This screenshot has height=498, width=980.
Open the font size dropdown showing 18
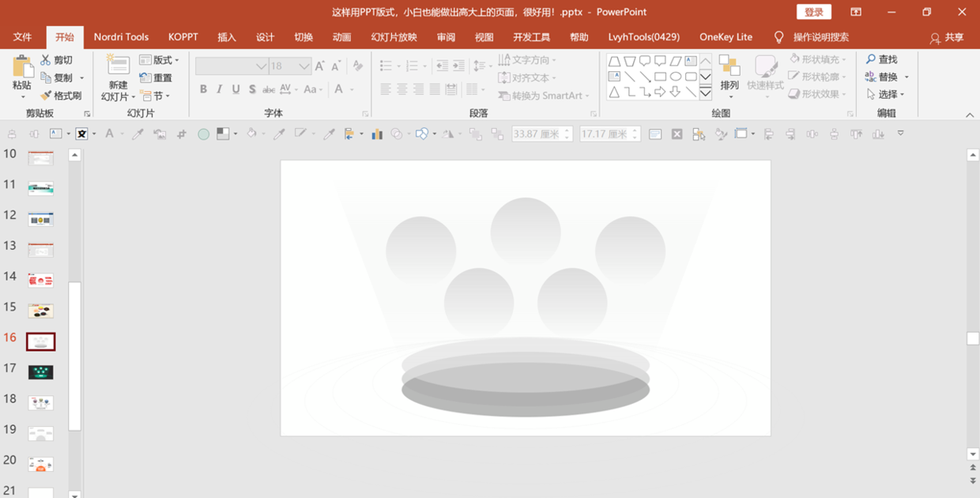tap(289, 66)
